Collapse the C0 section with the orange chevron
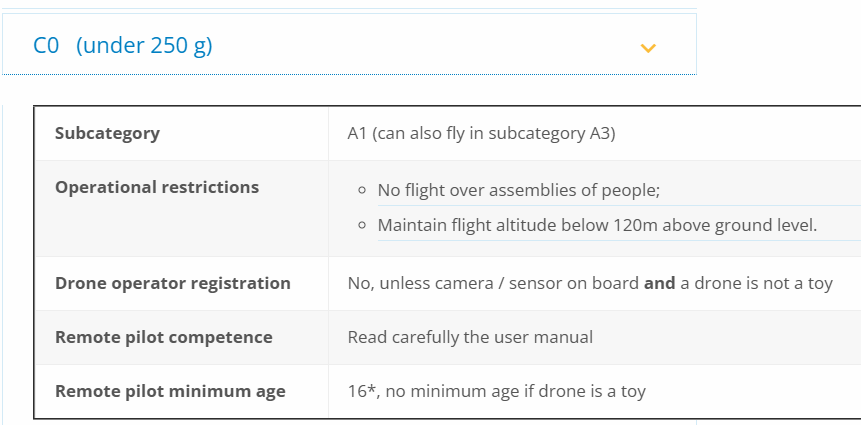Viewport: 861px width, 425px height. [648, 48]
